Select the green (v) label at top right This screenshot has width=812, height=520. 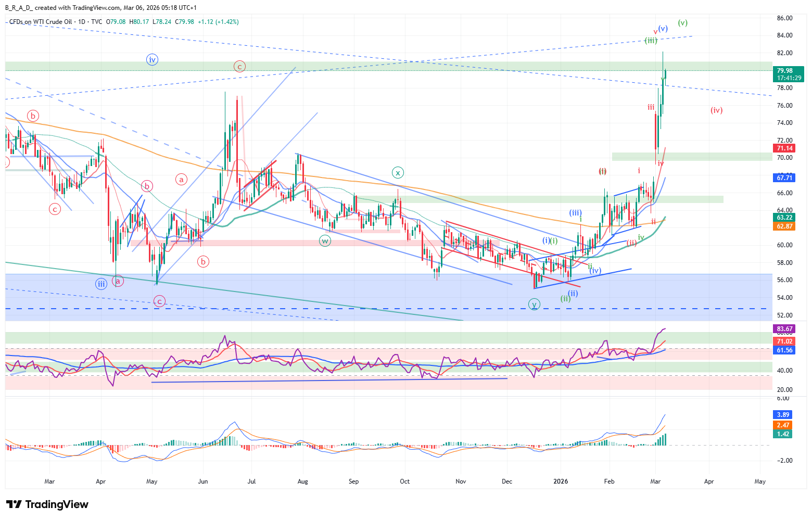pos(682,23)
